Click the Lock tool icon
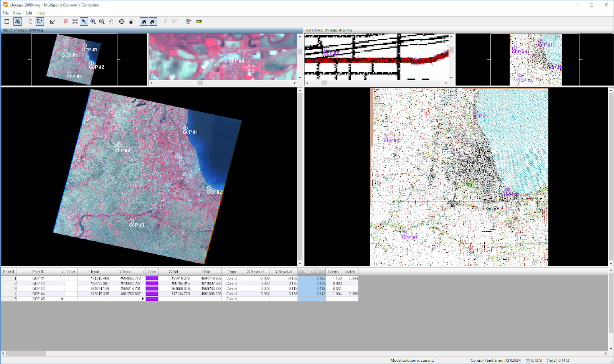Viewport: 614px width, 364px height. tap(132, 21)
